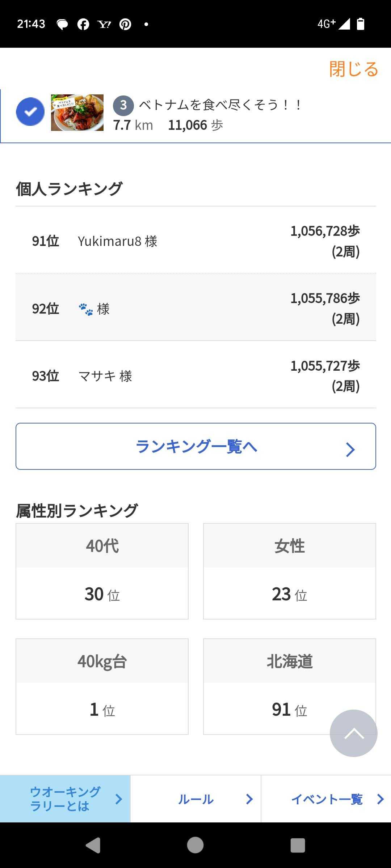Viewport: 391px width, 868px height.
Task: Open the ルール tab
Action: tap(195, 799)
